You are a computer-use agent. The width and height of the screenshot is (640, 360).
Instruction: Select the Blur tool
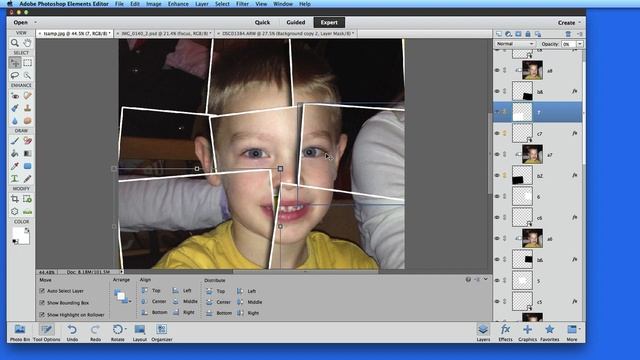tap(15, 121)
